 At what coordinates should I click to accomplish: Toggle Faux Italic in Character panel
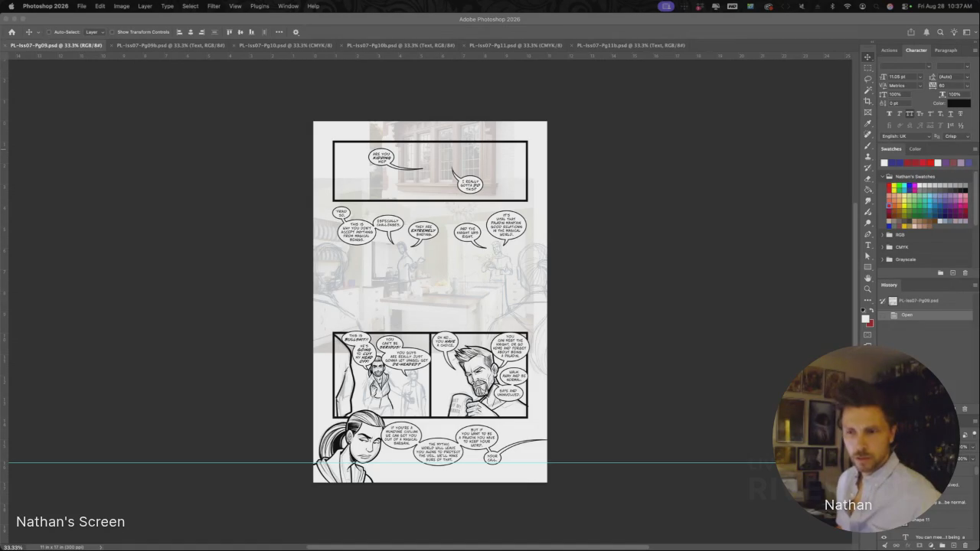899,113
